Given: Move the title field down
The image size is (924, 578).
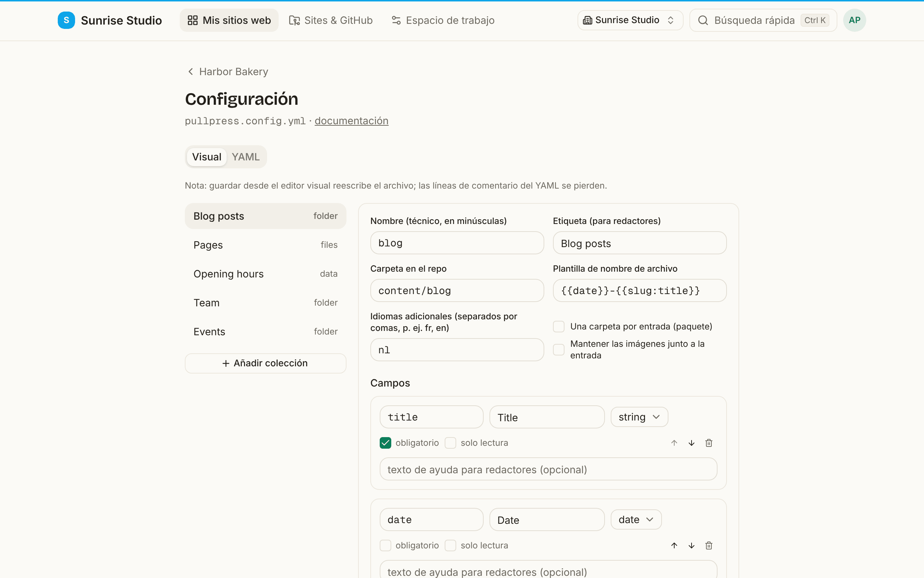Looking at the screenshot, I should 691,443.
